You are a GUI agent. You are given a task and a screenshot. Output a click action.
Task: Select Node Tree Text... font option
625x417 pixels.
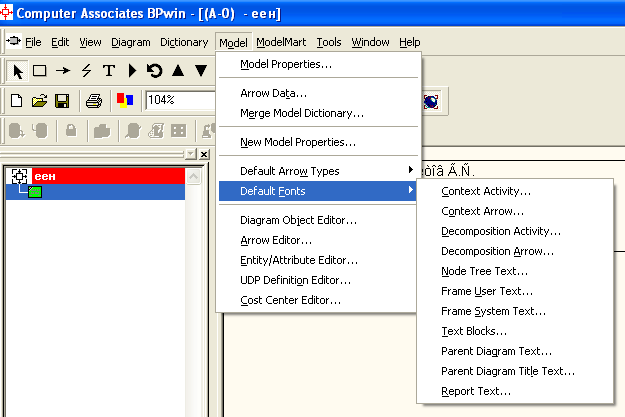[x=515, y=271]
